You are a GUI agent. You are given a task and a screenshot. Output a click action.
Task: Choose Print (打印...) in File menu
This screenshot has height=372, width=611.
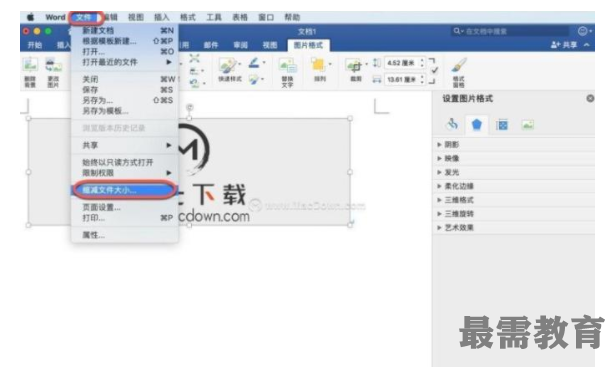(x=125, y=218)
